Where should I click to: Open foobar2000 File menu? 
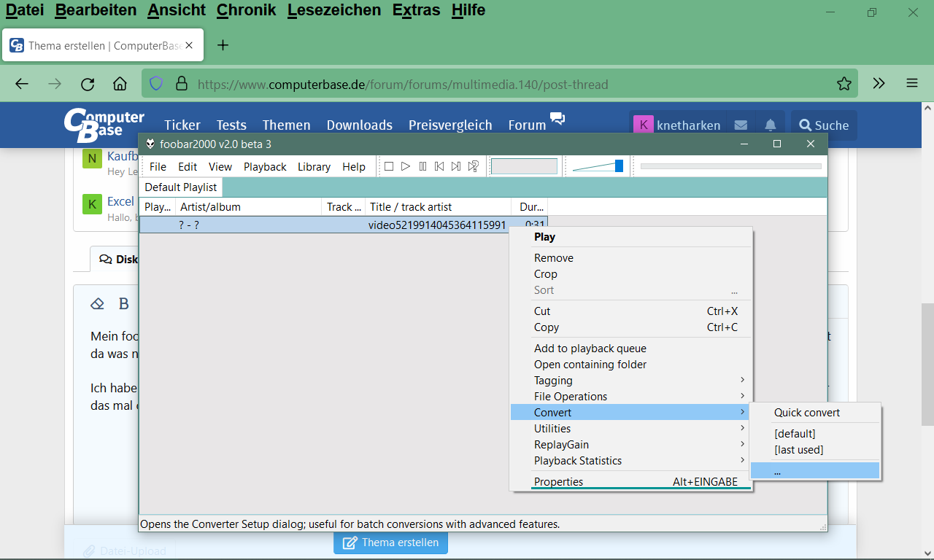tap(158, 166)
